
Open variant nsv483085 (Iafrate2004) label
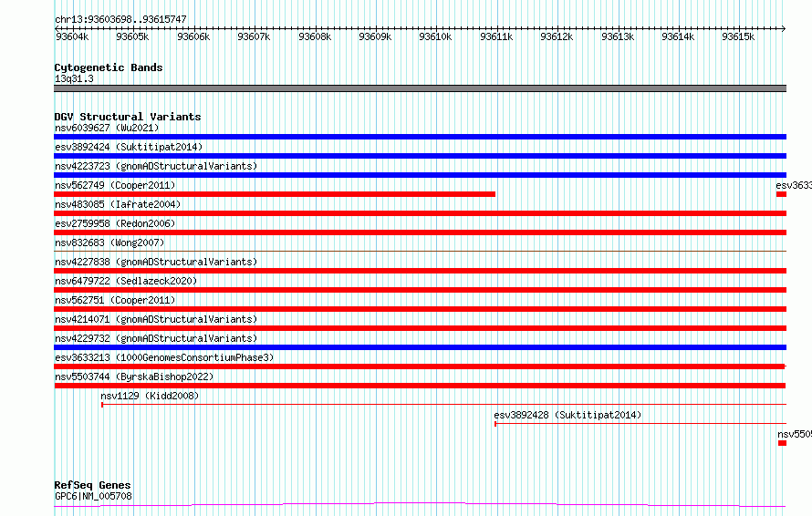(118, 204)
